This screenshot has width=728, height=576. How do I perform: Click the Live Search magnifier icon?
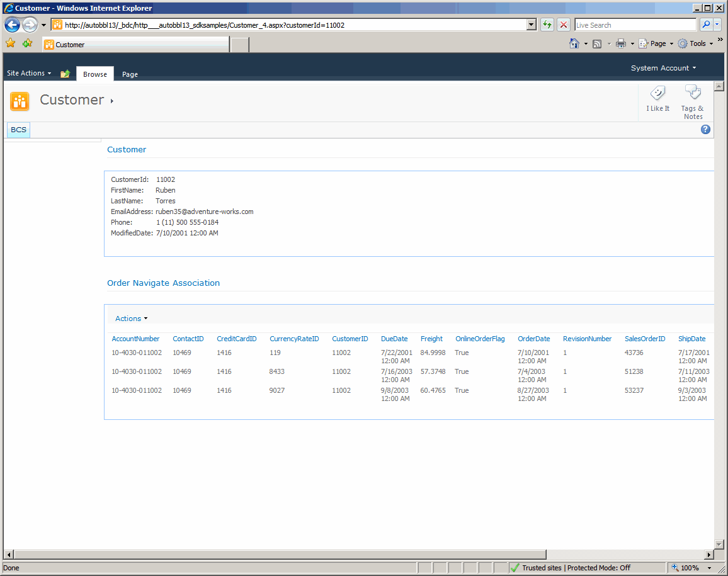pos(706,25)
